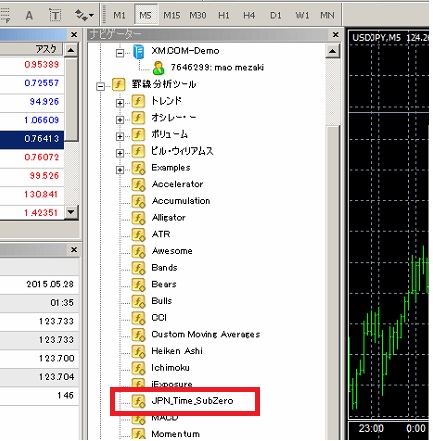Click the Bands indicator icon
This screenshot has height=441, width=433.
(138, 268)
